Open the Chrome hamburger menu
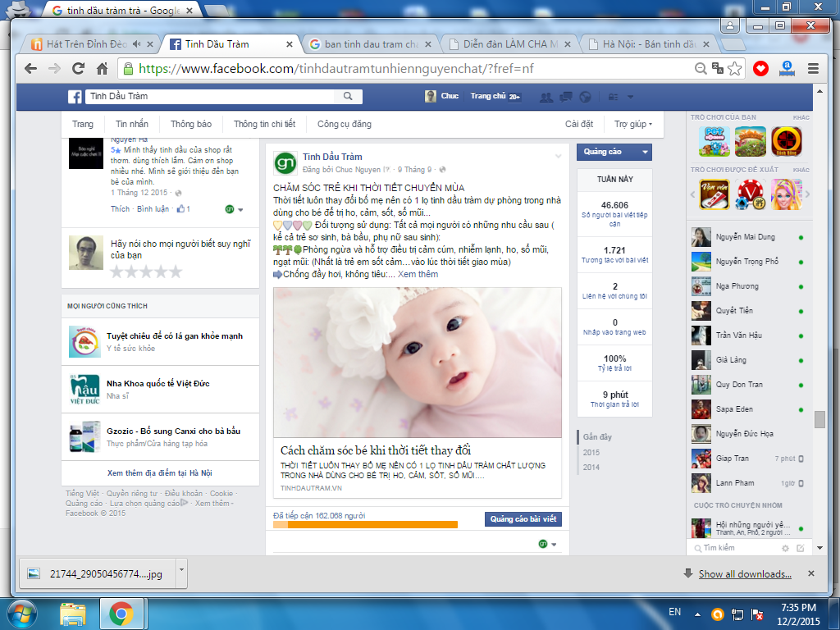 812,69
